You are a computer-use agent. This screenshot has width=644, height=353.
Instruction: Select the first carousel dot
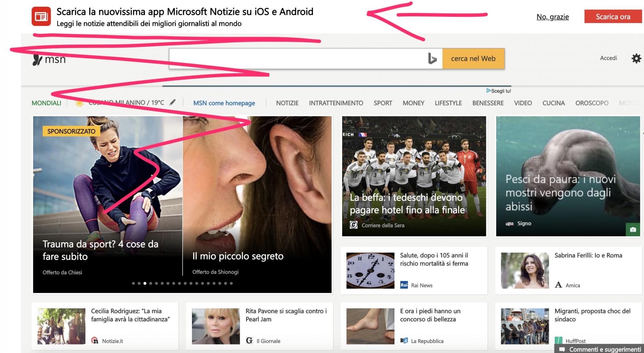click(133, 283)
